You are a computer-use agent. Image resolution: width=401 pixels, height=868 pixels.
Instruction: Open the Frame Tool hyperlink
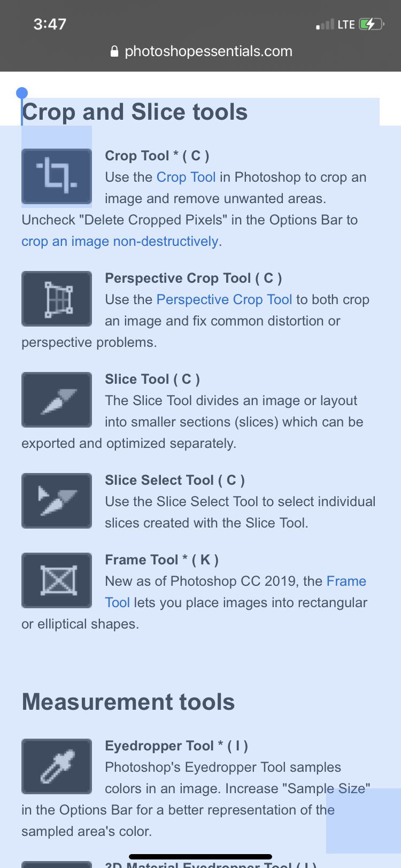(236, 592)
